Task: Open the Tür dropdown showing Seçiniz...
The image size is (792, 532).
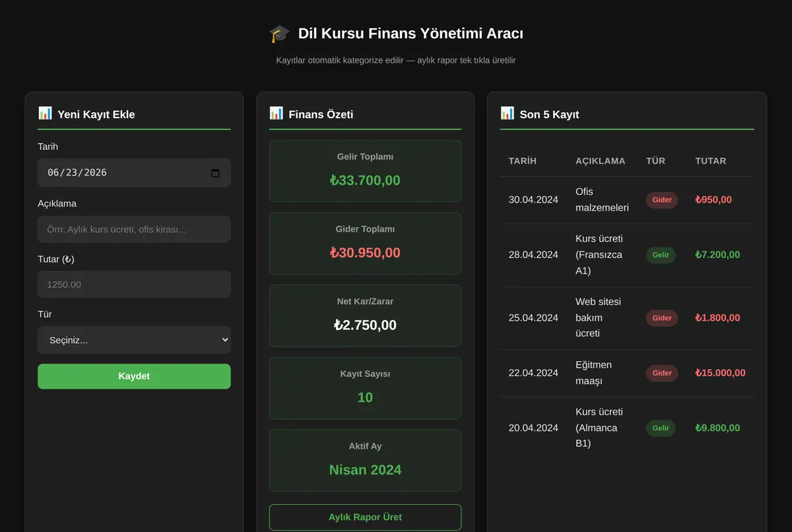Action: [134, 340]
